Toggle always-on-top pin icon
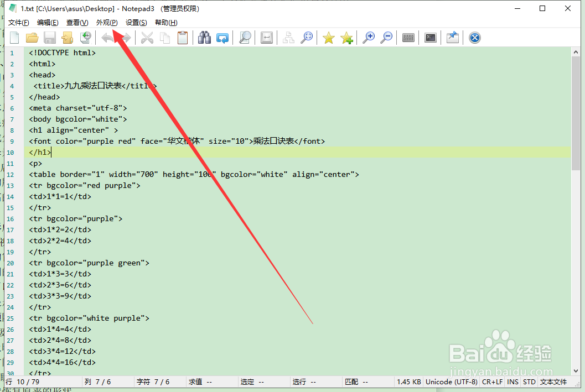Image resolution: width=585 pixels, height=392 pixels. click(453, 38)
